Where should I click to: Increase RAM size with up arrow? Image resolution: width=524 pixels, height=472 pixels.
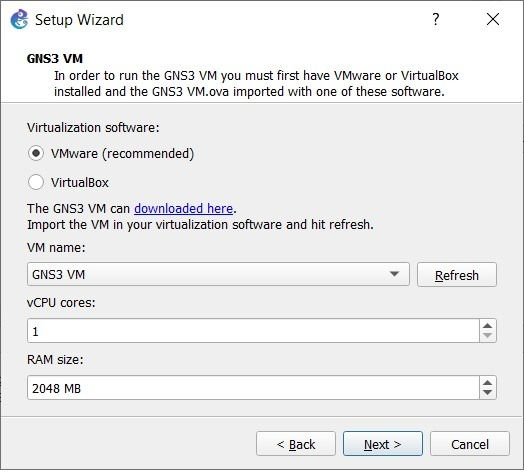(488, 382)
